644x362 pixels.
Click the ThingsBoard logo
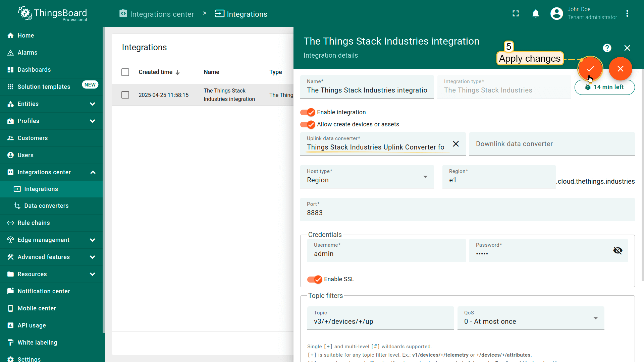coord(53,14)
